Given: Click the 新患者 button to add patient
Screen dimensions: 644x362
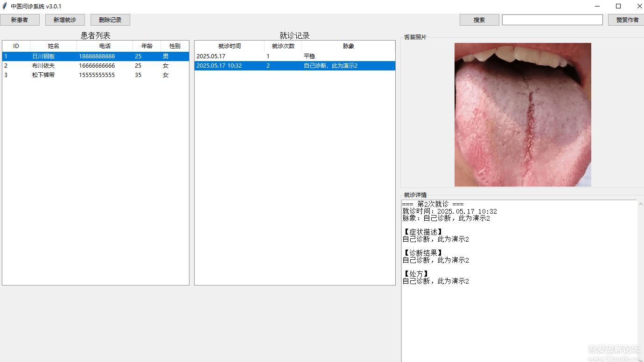Looking at the screenshot, I should coord(20,20).
